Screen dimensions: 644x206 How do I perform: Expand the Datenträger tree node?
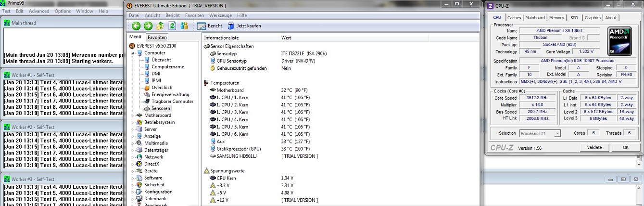point(133,150)
